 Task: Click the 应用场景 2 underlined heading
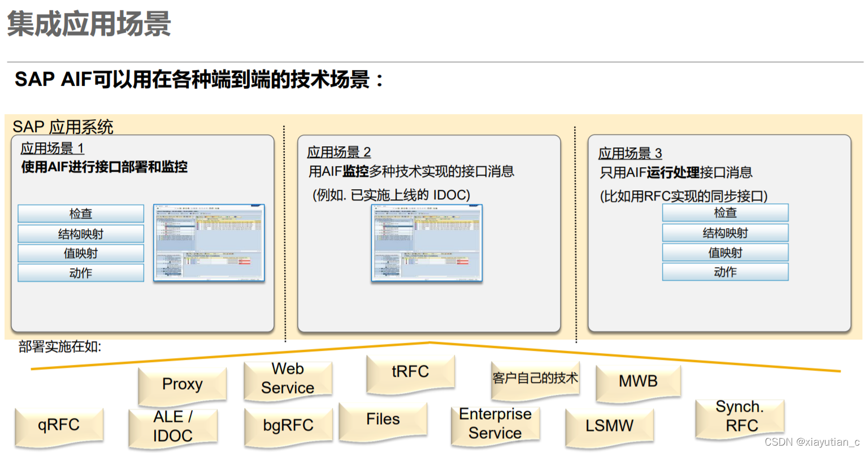pyautogui.click(x=339, y=152)
